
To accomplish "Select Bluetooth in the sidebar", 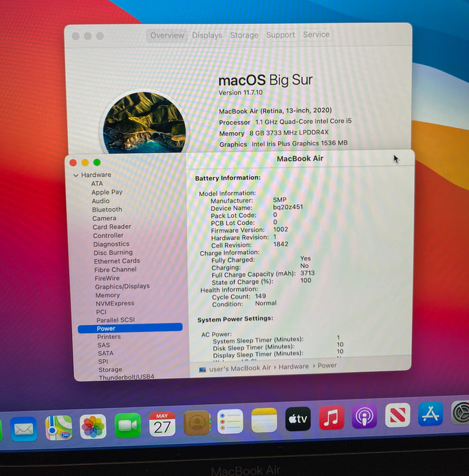I will click(107, 209).
